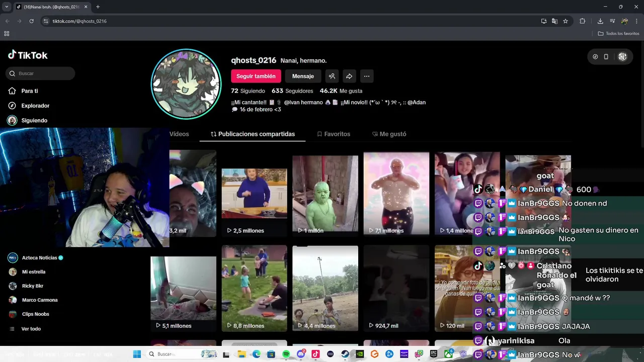Open Windows Start menu
Screen dimensions: 644x362
(x=137, y=354)
